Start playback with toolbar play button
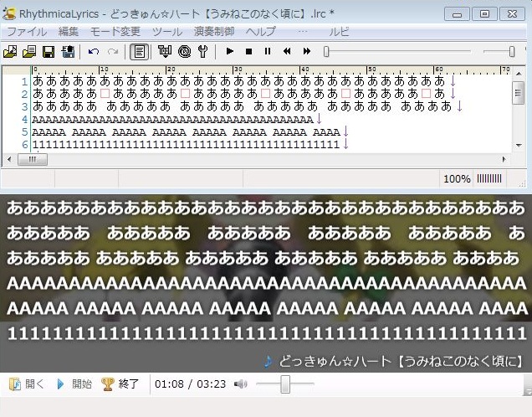The image size is (532, 417). (230, 51)
